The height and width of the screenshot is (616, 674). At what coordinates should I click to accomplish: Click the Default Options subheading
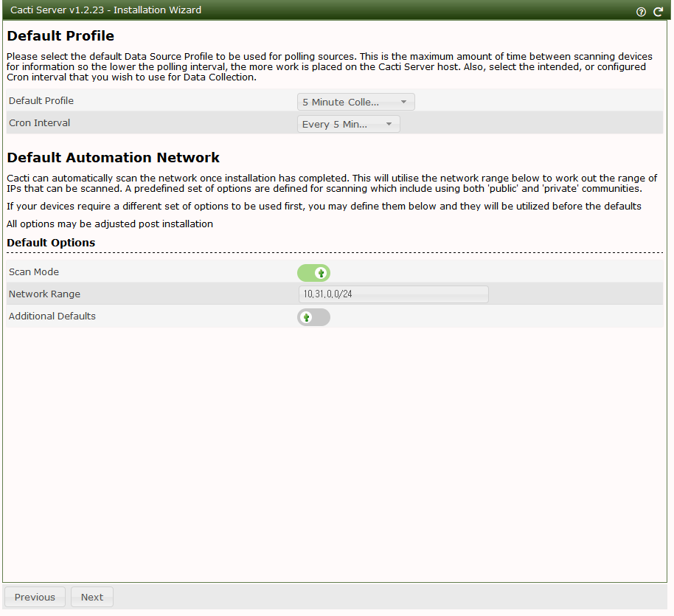51,243
